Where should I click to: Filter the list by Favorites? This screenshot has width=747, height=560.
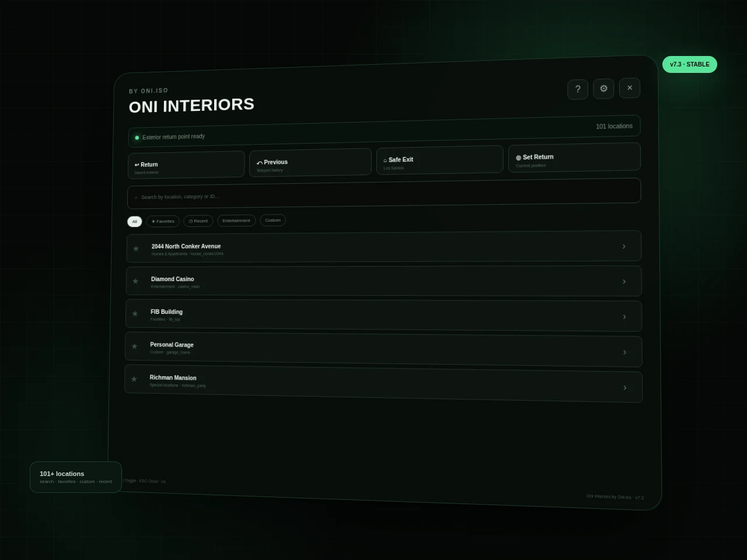[163, 222]
